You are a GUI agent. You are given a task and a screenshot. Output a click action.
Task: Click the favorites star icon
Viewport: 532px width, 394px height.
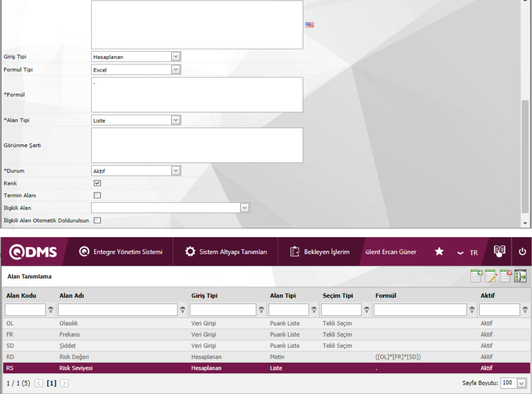[x=439, y=251]
